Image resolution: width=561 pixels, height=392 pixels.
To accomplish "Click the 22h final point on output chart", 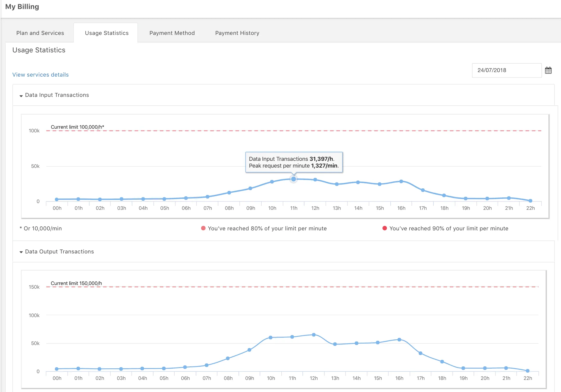I will coord(527,371).
